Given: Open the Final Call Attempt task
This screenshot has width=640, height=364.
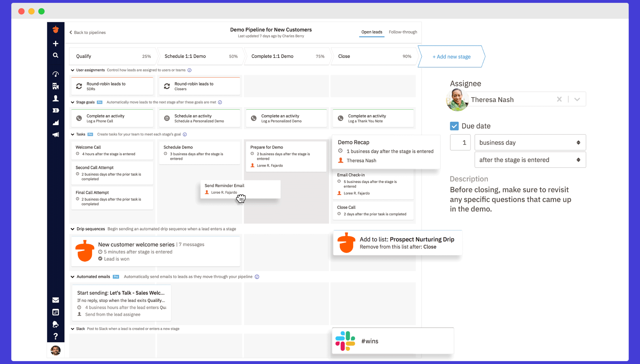Looking at the screenshot, I should tap(112, 198).
